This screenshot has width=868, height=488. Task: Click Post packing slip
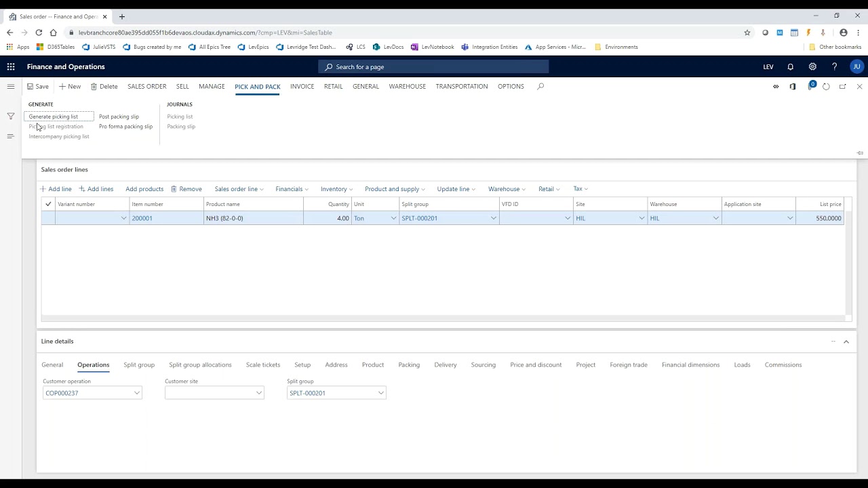[x=119, y=117]
